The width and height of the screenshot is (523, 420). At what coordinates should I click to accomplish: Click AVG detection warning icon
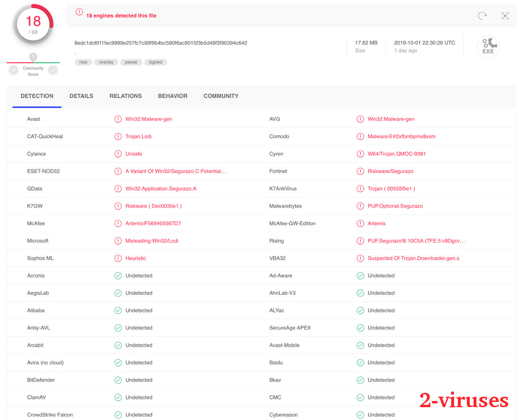click(360, 119)
